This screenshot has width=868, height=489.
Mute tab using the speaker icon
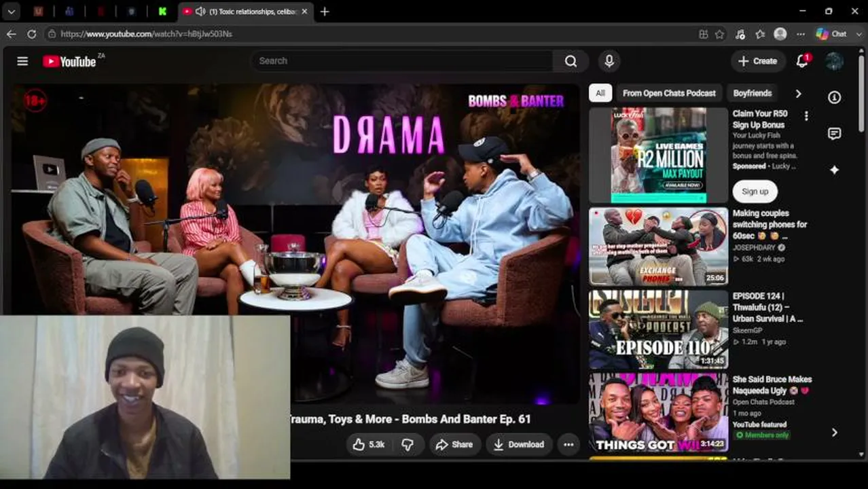tap(200, 12)
